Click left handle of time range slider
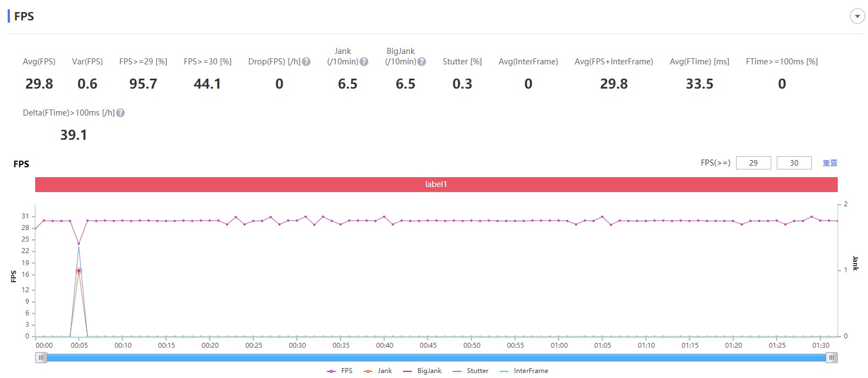Viewport: 868px width, 378px height. (x=41, y=358)
